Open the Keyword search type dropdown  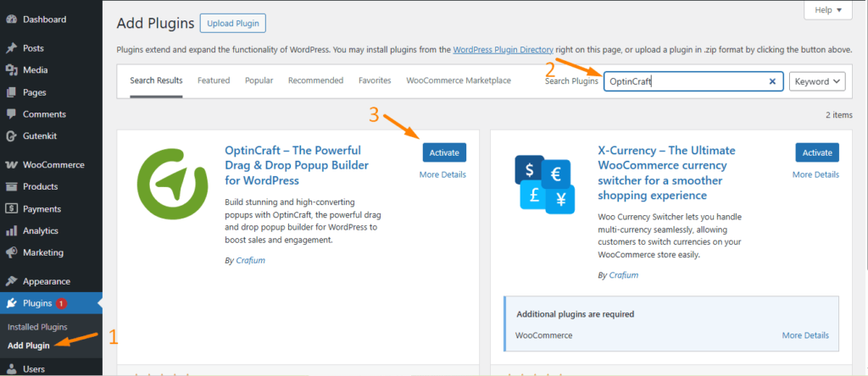point(817,81)
